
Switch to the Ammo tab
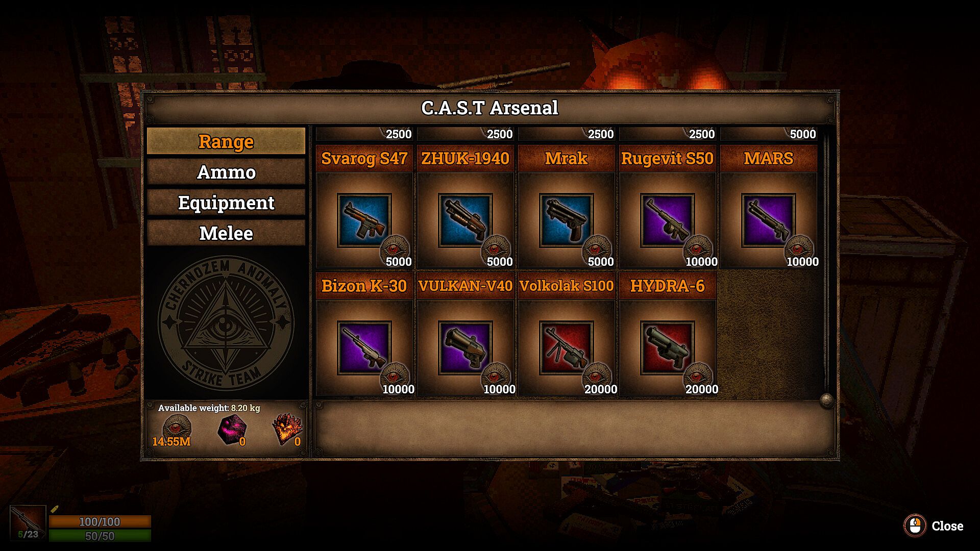click(x=226, y=172)
